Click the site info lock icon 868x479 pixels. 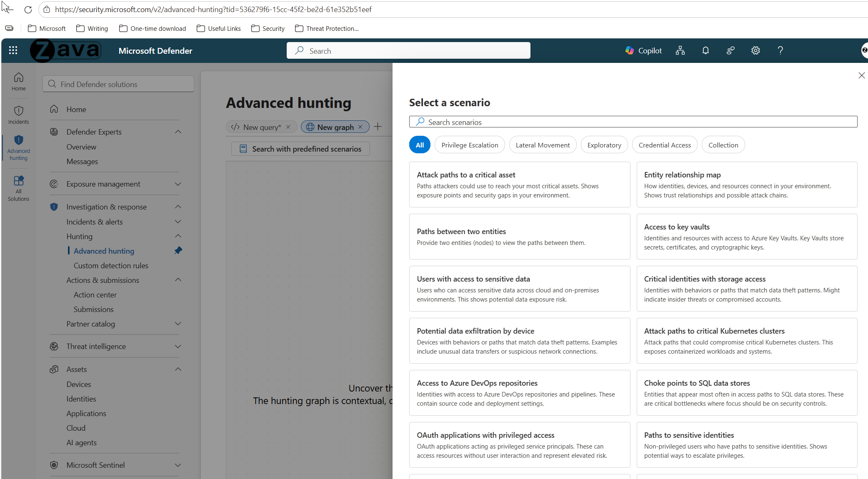click(x=47, y=10)
